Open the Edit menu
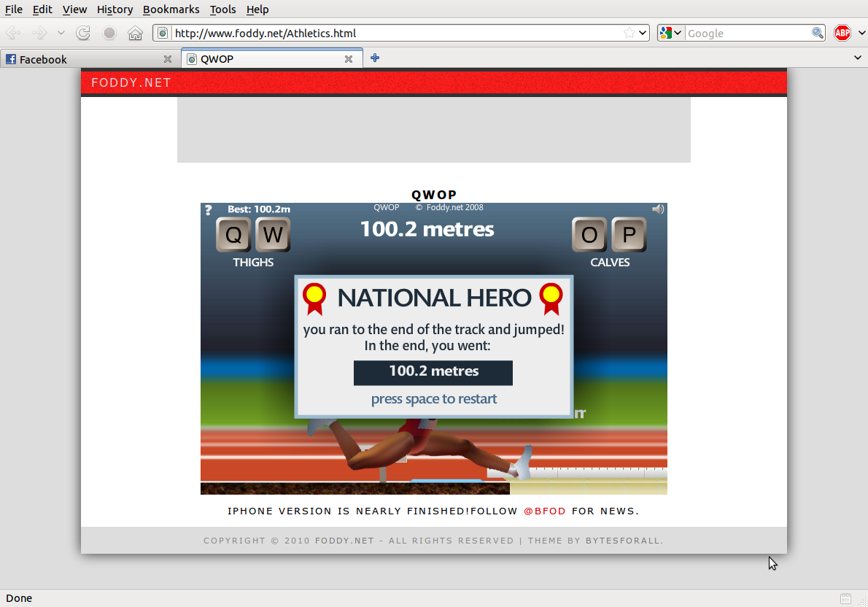This screenshot has width=868, height=607. point(42,9)
